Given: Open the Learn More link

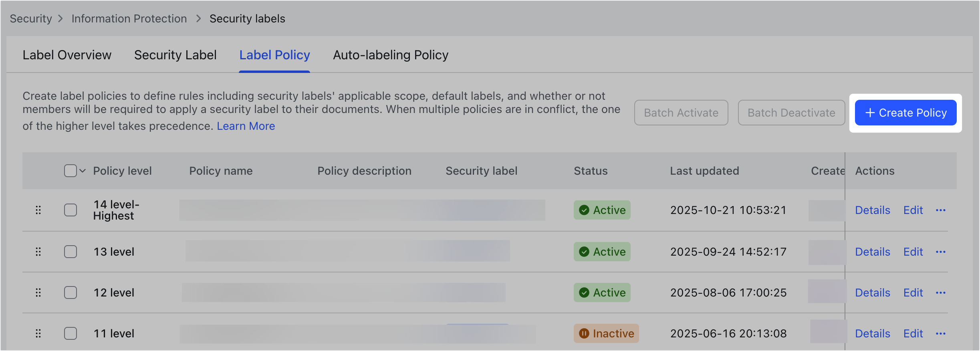Looking at the screenshot, I should (x=246, y=126).
